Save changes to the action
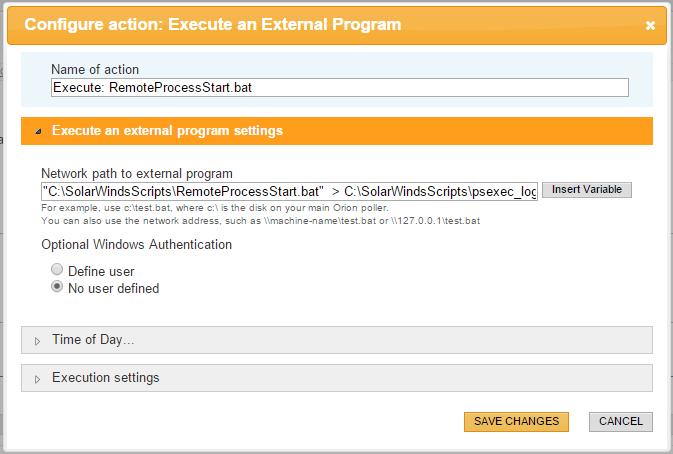This screenshot has width=673, height=454. (516, 422)
